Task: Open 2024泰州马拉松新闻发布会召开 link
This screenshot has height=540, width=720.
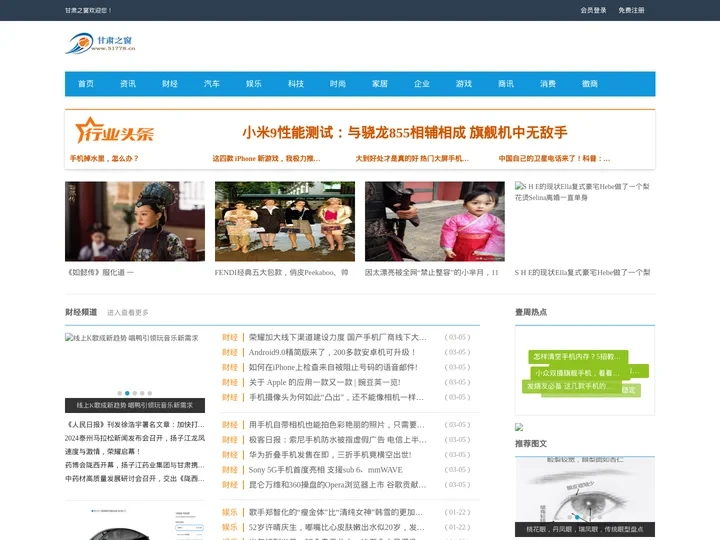Action: pyautogui.click(x=135, y=438)
